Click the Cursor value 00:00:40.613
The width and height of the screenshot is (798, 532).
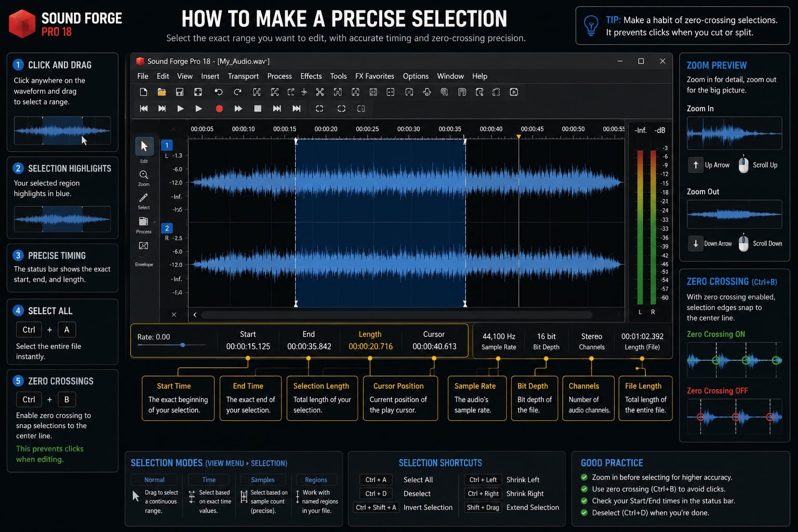point(434,347)
